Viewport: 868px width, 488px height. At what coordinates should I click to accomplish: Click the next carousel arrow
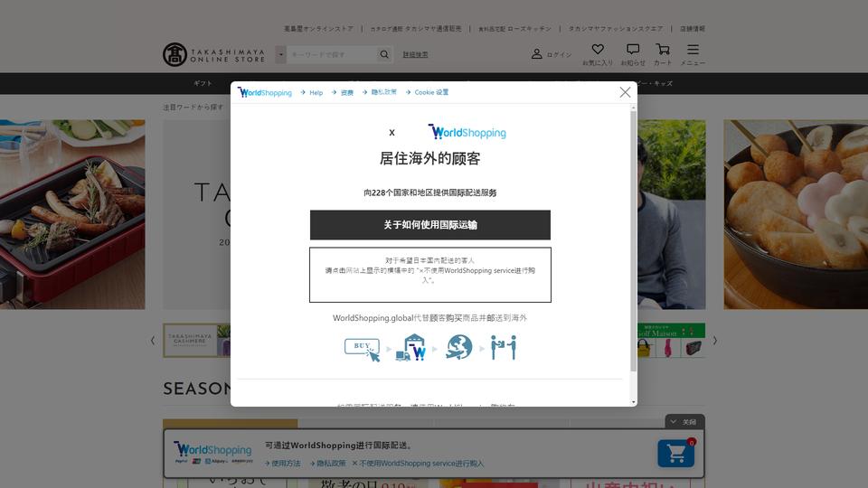(x=714, y=341)
